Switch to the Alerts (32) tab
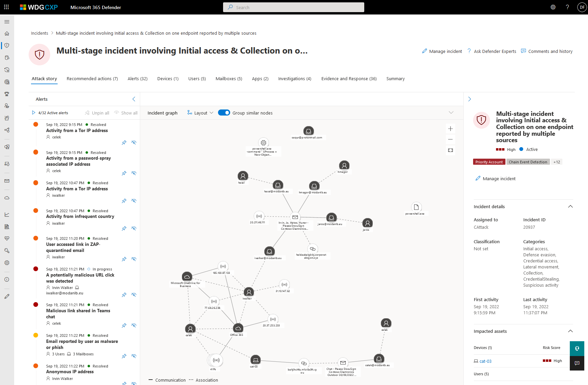The height and width of the screenshot is (385, 588). pos(137,79)
